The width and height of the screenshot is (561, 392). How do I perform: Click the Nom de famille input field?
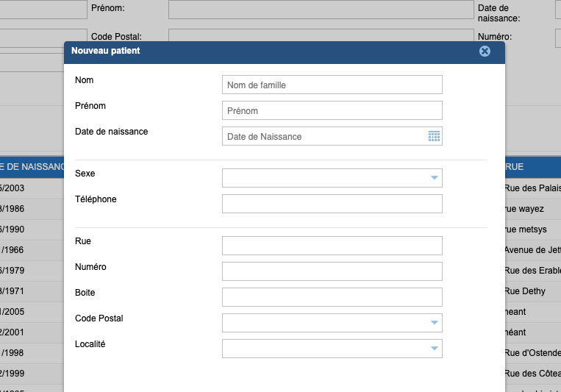point(332,85)
